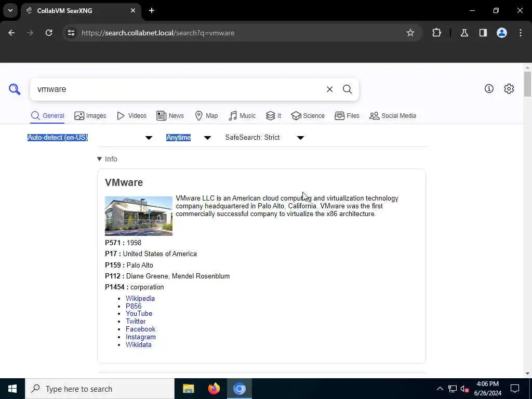
Task: Click the muted volume tray icon
Action: 464,389
